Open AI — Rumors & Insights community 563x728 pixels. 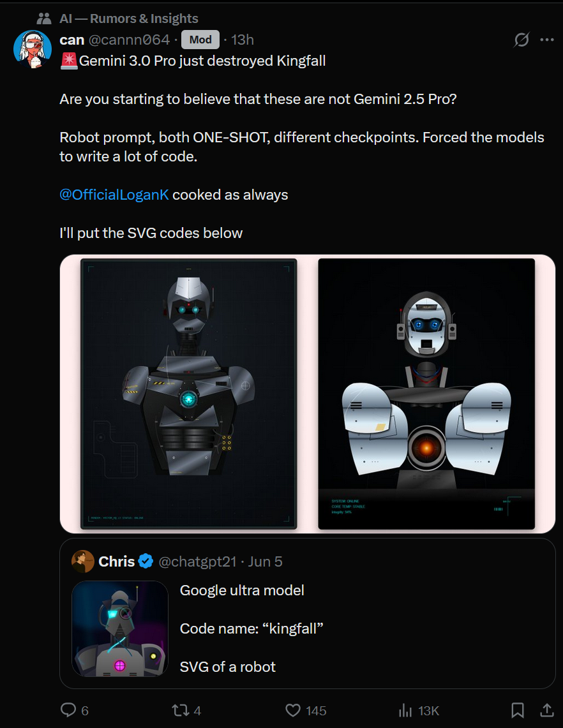tap(129, 19)
